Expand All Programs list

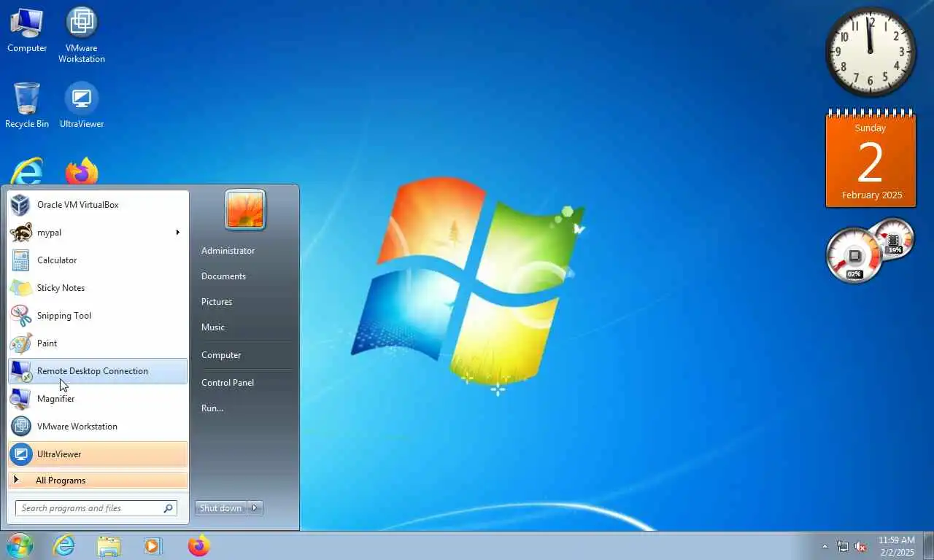coord(98,481)
